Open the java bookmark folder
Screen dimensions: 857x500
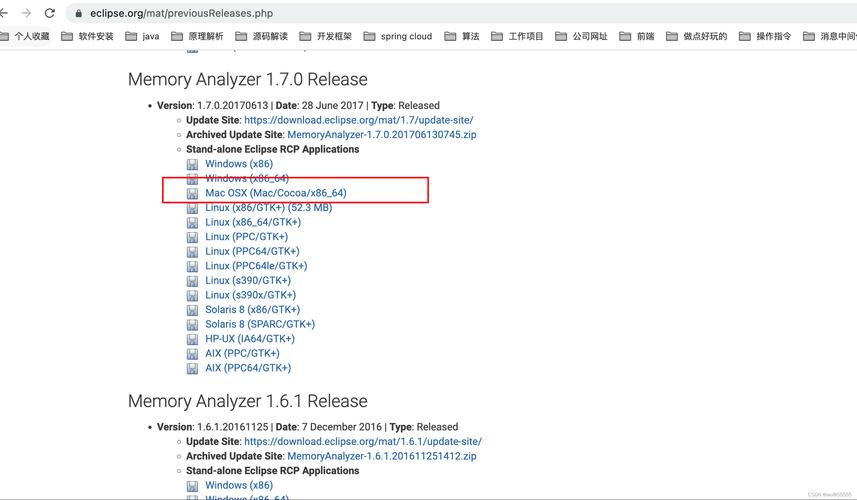[142, 36]
